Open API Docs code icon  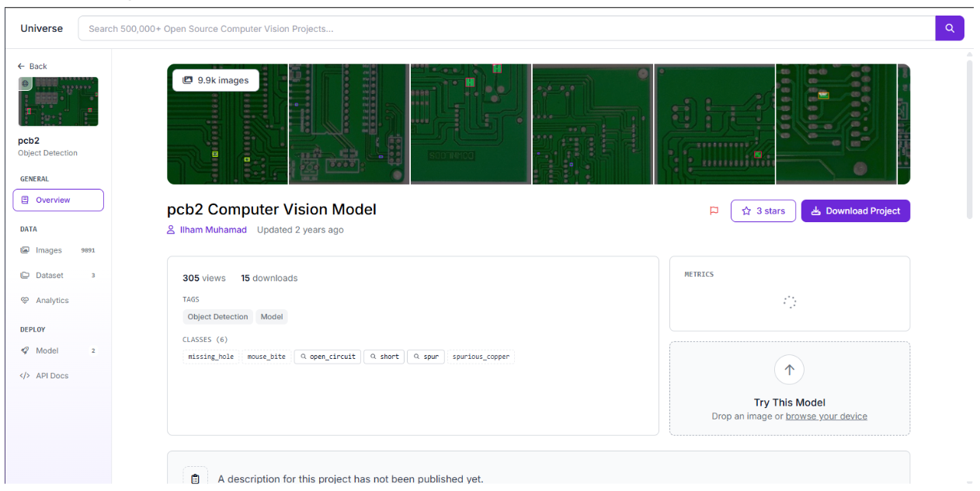click(x=25, y=375)
